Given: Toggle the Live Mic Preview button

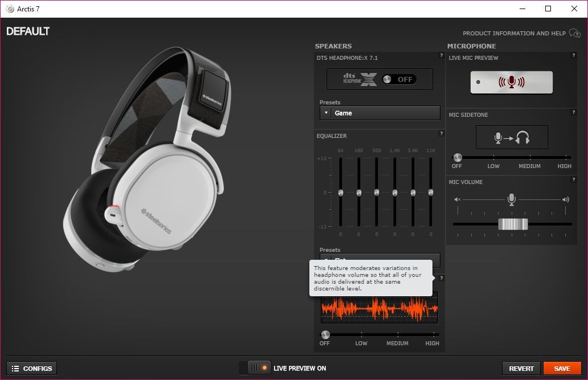Looking at the screenshot, I should pyautogui.click(x=512, y=82).
